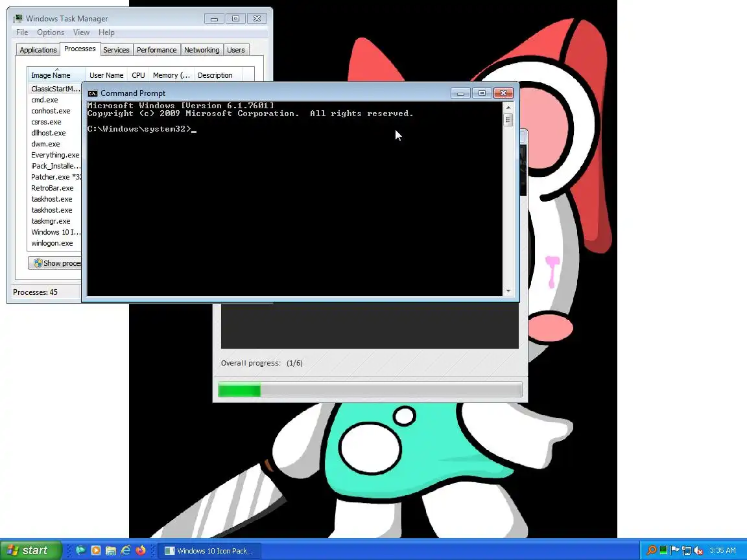Select the RetroBar.exe process
Screen dimensions: 747x560
pyautogui.click(x=54, y=188)
